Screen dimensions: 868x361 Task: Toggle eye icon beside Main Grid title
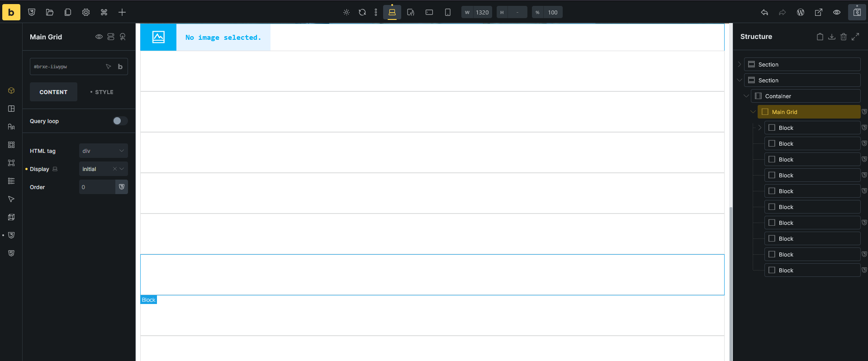99,37
